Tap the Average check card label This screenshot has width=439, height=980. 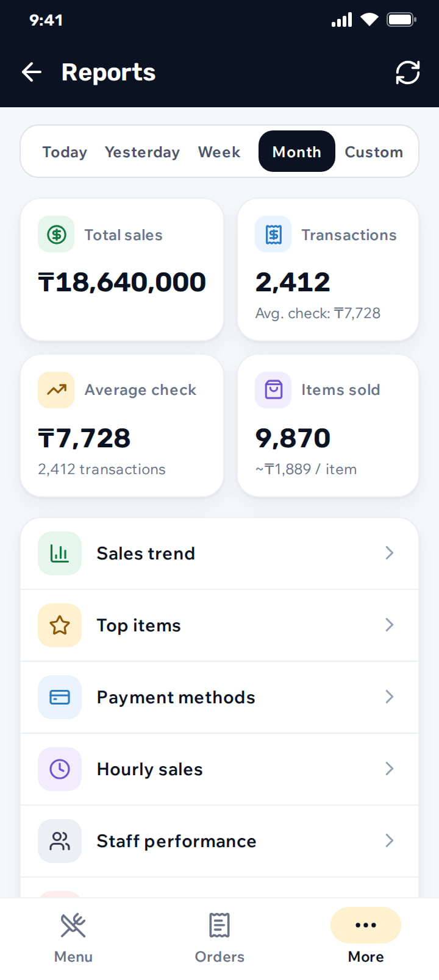141,390
